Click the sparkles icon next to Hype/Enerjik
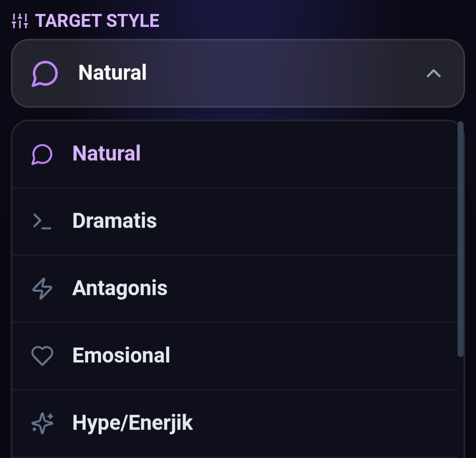Image resolution: width=476 pixels, height=458 pixels. click(x=42, y=423)
